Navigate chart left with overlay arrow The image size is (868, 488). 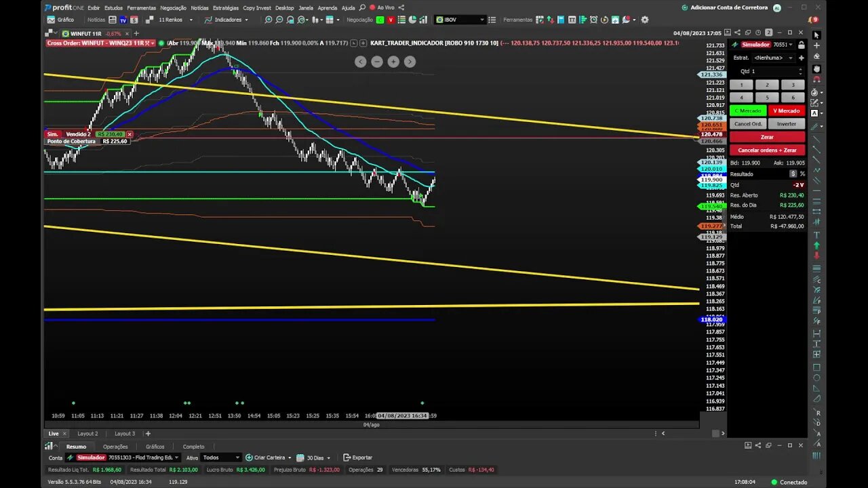(361, 62)
